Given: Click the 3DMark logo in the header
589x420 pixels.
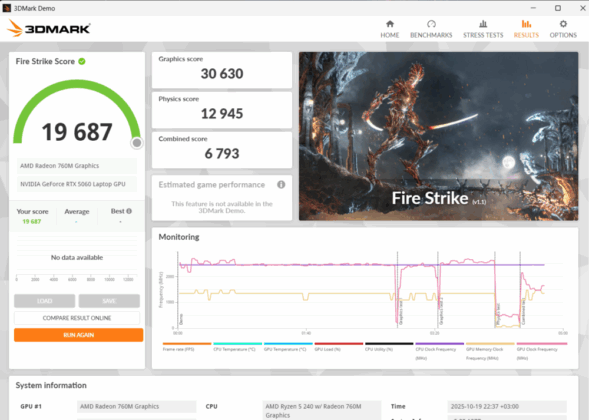Looking at the screenshot, I should (x=49, y=29).
